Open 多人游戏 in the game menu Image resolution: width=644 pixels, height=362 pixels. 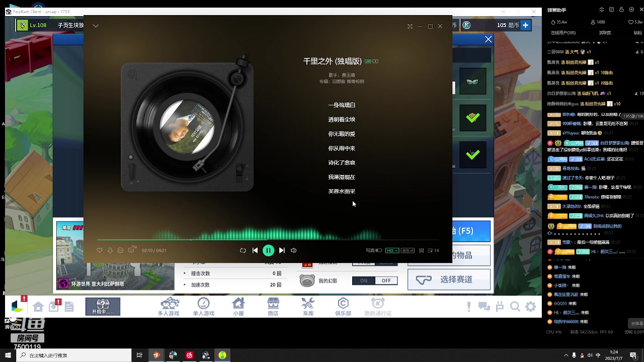point(169,306)
